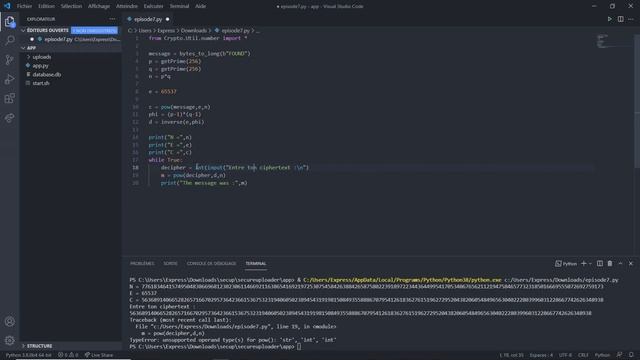Open the Atteindre menu
This screenshot has width=640, height=360.
tap(127, 6)
